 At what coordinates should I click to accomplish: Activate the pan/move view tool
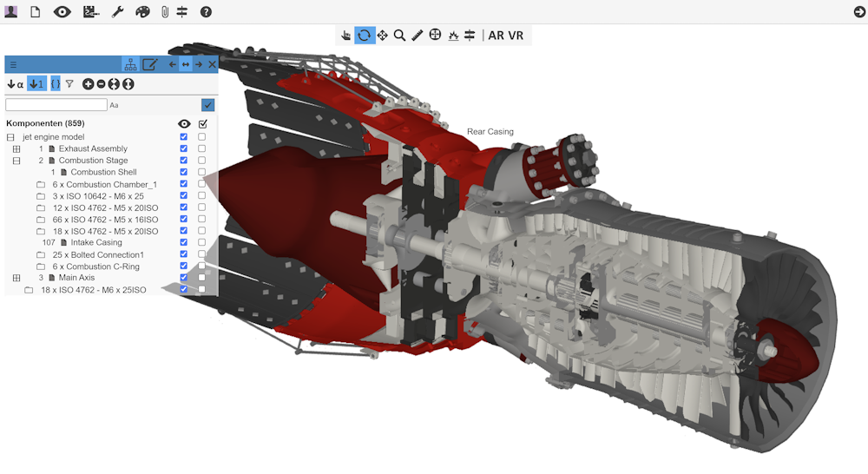pos(382,36)
